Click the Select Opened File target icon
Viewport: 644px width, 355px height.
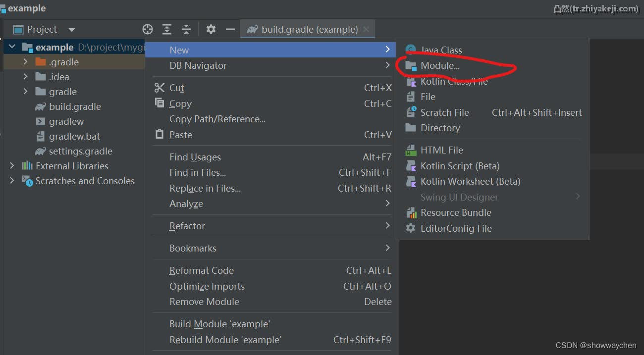[148, 29]
